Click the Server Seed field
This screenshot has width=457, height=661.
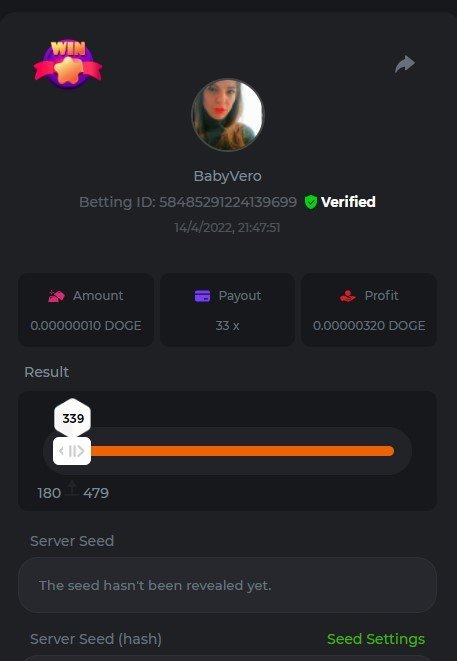(228, 585)
